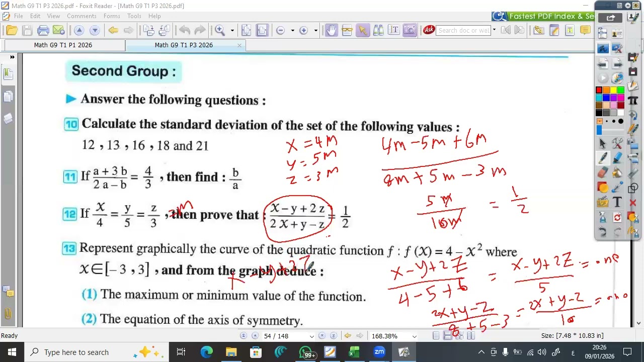Open Windows Start menu
This screenshot has height=362, width=644.
pyautogui.click(x=12, y=352)
